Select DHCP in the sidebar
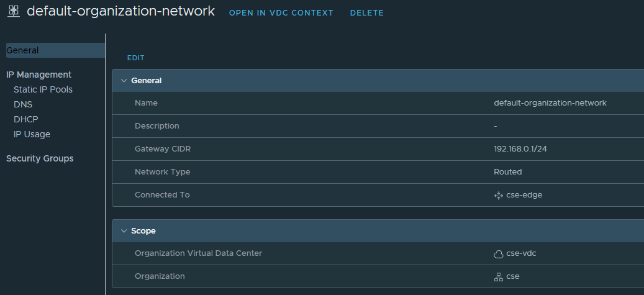This screenshot has width=644, height=295. (26, 119)
